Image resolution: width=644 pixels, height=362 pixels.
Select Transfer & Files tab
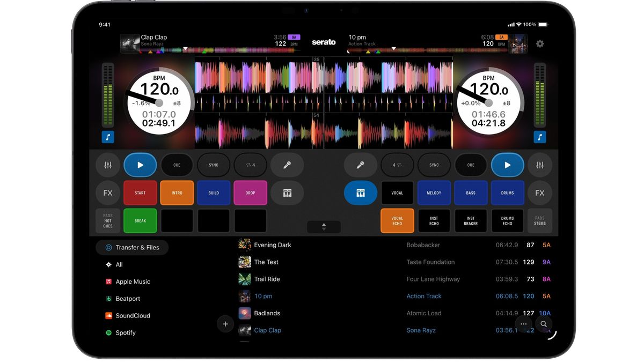coord(132,247)
